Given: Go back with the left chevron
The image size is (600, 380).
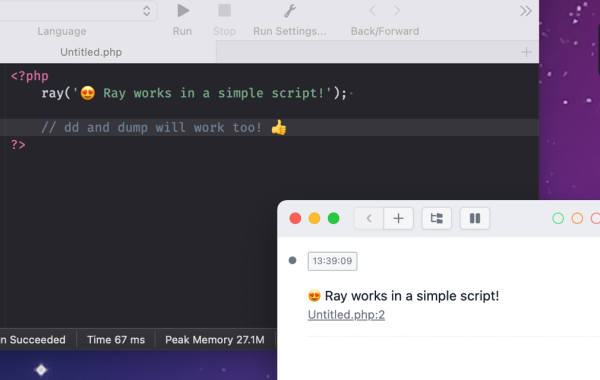Looking at the screenshot, I should point(372,11).
